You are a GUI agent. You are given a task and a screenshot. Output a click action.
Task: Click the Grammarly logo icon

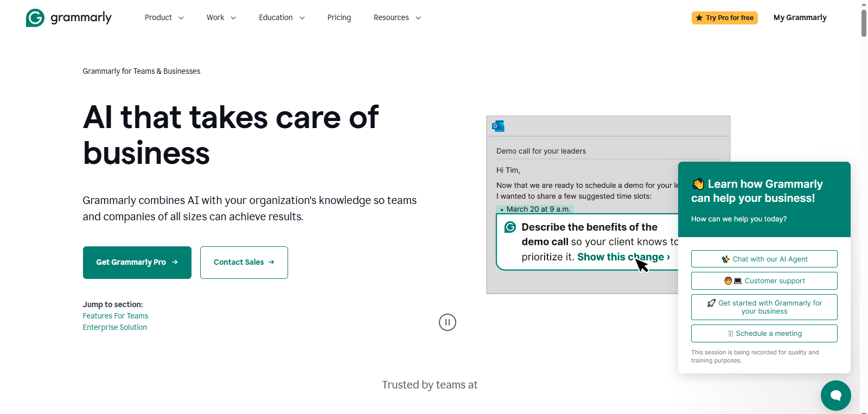[35, 18]
